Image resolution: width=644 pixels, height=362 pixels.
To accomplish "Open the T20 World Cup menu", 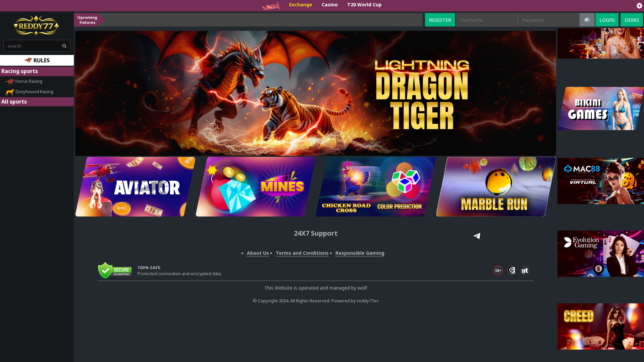I will (364, 5).
